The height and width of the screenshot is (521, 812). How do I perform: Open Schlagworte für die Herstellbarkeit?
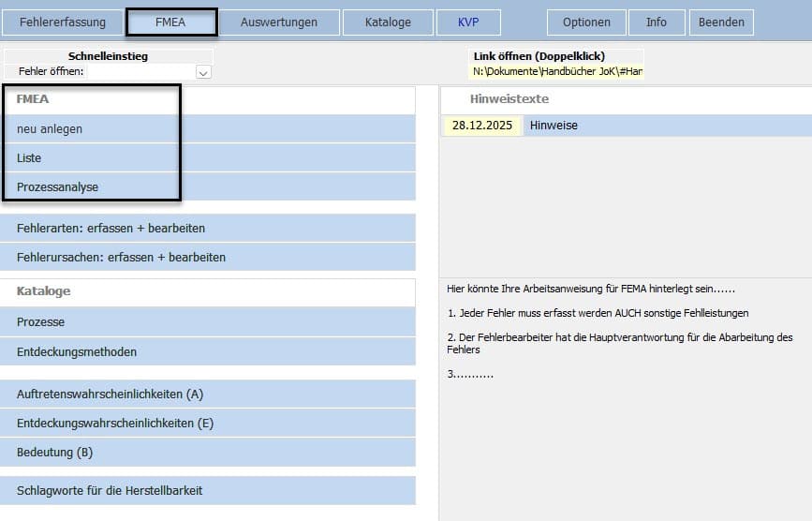pos(110,491)
